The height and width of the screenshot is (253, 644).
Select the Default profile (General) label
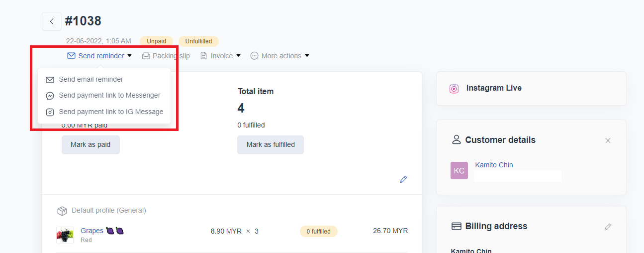(109, 210)
